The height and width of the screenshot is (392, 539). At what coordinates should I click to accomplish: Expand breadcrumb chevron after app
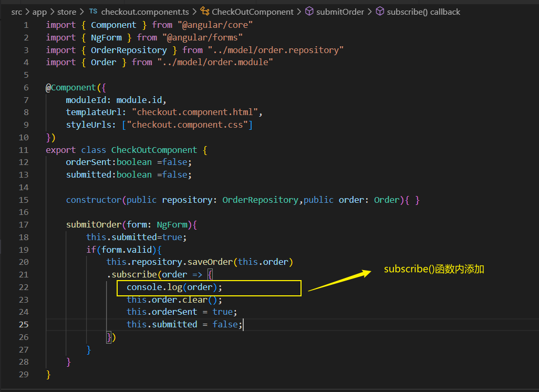coord(52,12)
